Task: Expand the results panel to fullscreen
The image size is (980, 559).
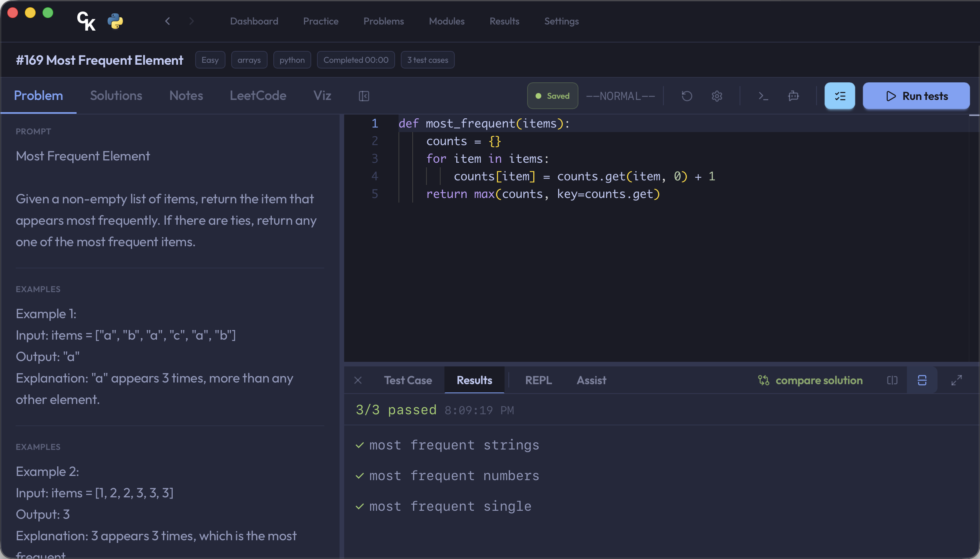Action: click(x=957, y=381)
